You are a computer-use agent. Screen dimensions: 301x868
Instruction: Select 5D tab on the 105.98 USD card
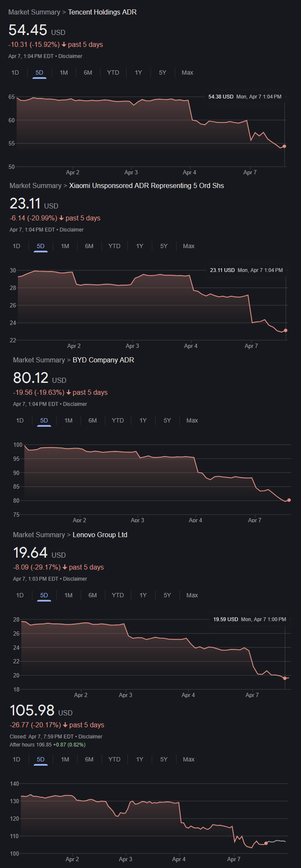click(x=41, y=759)
